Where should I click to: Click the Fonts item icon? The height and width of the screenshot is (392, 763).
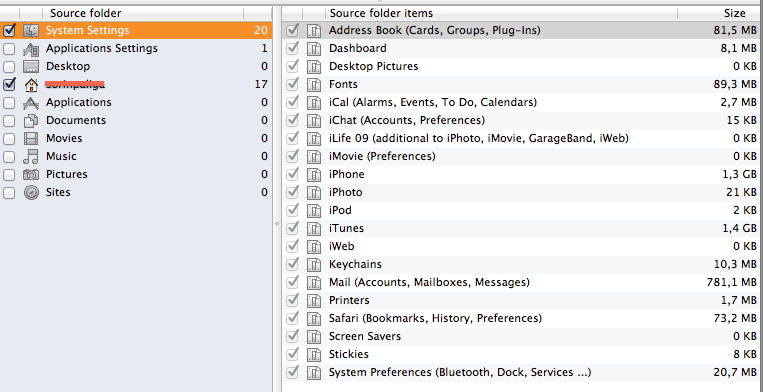coord(314,84)
